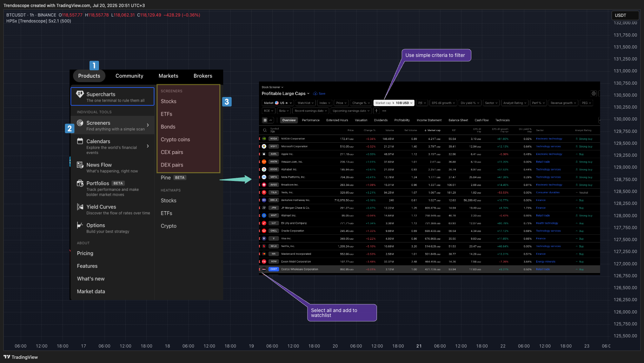Click the Microsoft company logo
The image size is (644, 363).
point(264,146)
